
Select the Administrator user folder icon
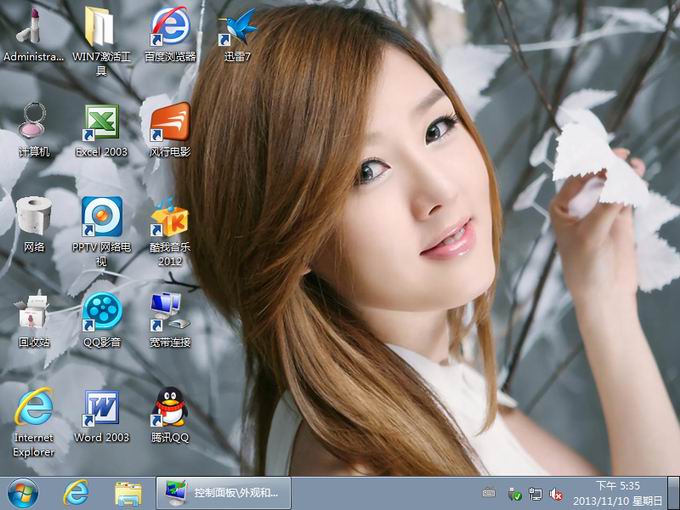(34, 27)
